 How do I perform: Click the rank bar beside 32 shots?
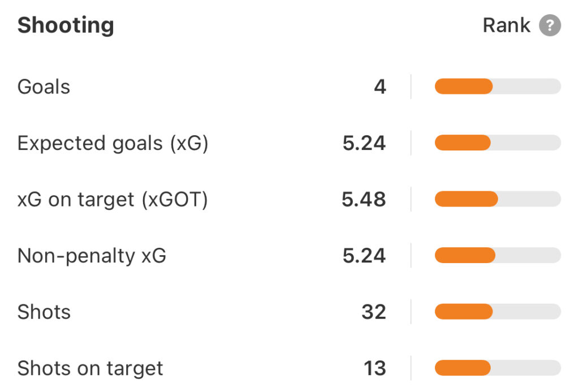[498, 312]
